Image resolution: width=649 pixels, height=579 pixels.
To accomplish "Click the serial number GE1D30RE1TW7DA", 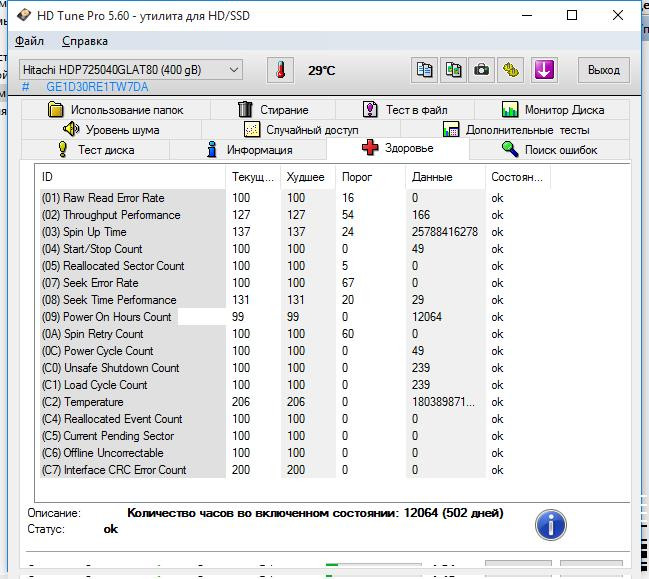I will pos(97,87).
